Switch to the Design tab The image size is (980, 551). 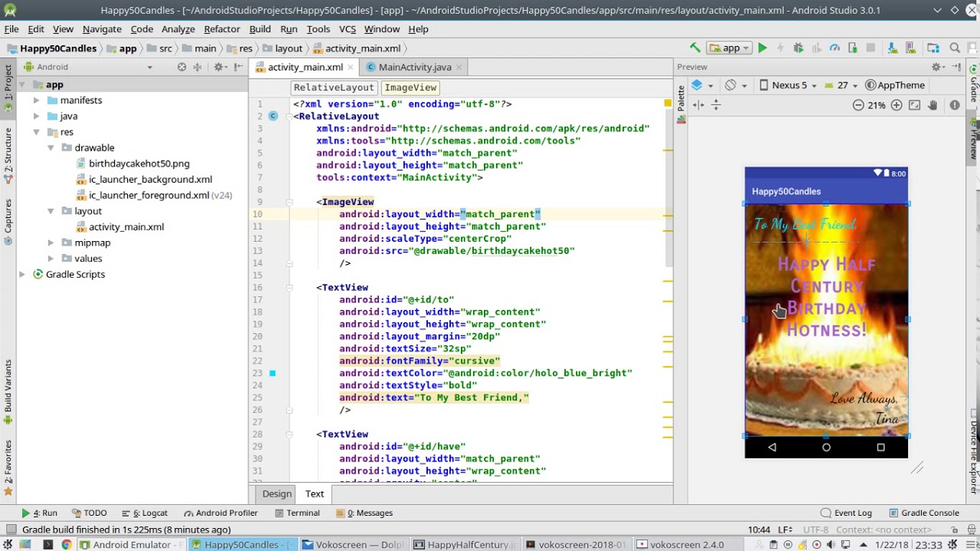276,494
